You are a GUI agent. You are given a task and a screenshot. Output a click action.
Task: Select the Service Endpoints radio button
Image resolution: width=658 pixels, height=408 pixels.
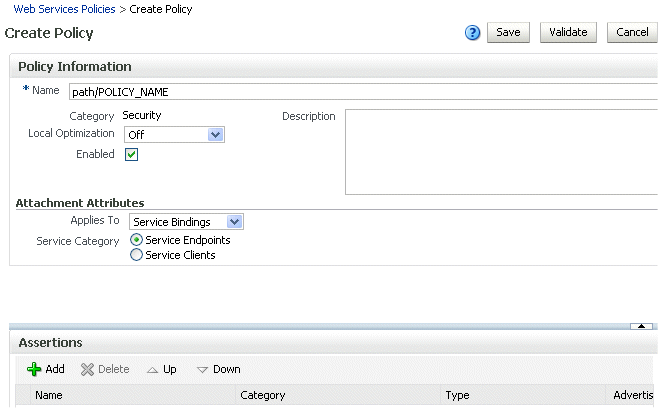pyautogui.click(x=136, y=240)
